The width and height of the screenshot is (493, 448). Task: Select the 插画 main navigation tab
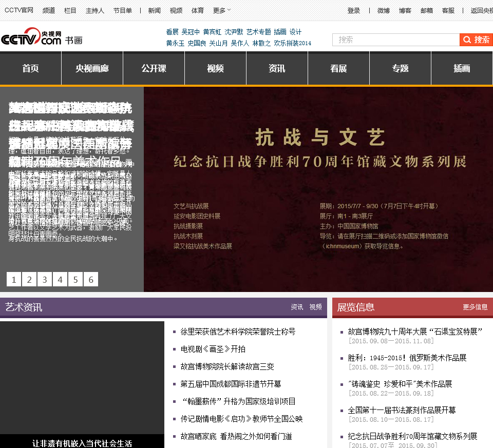[462, 68]
